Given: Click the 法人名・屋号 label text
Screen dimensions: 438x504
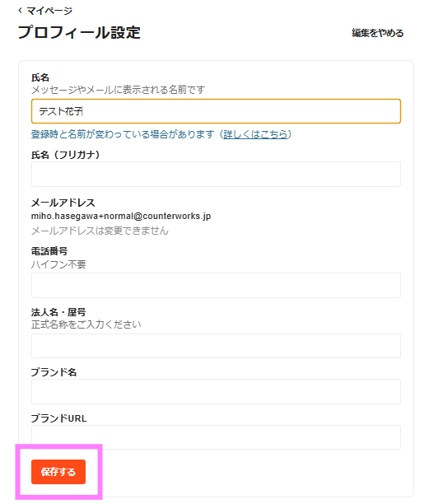Looking at the screenshot, I should (x=58, y=312).
